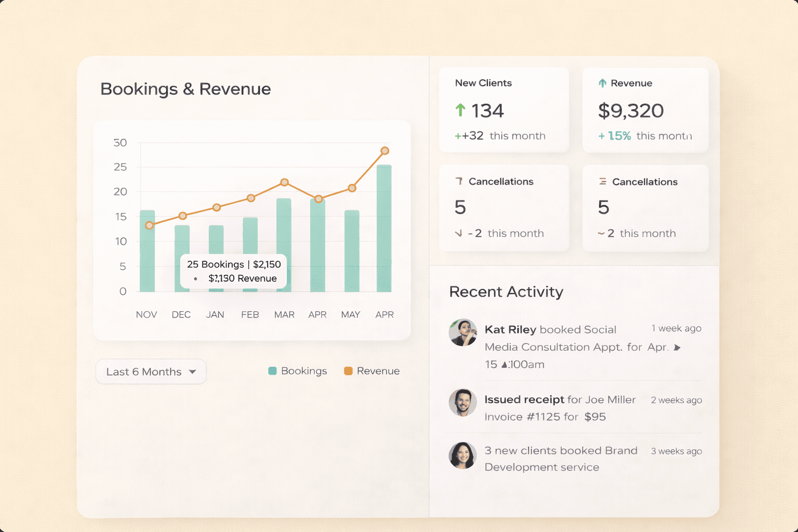Select the Issued receipt activity entry
The image size is (798, 532).
pos(560,408)
